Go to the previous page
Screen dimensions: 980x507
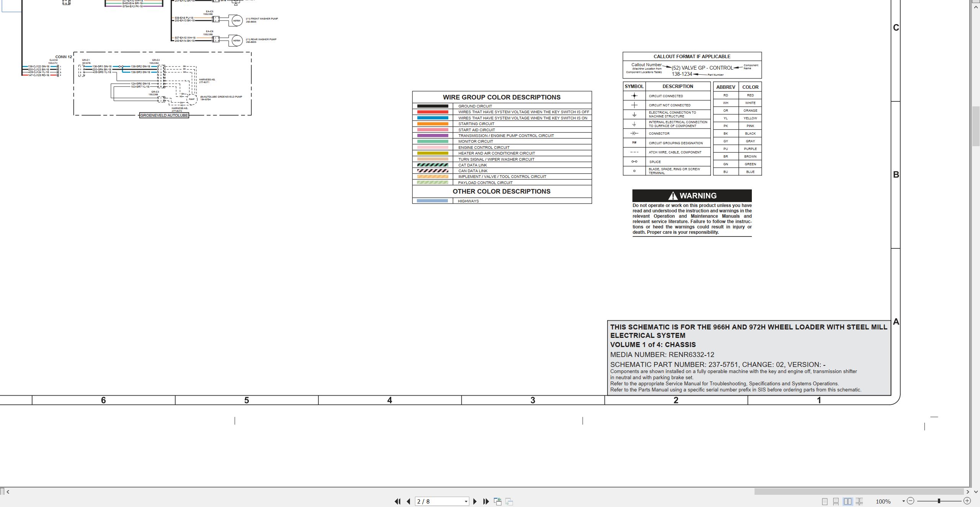coord(408,501)
